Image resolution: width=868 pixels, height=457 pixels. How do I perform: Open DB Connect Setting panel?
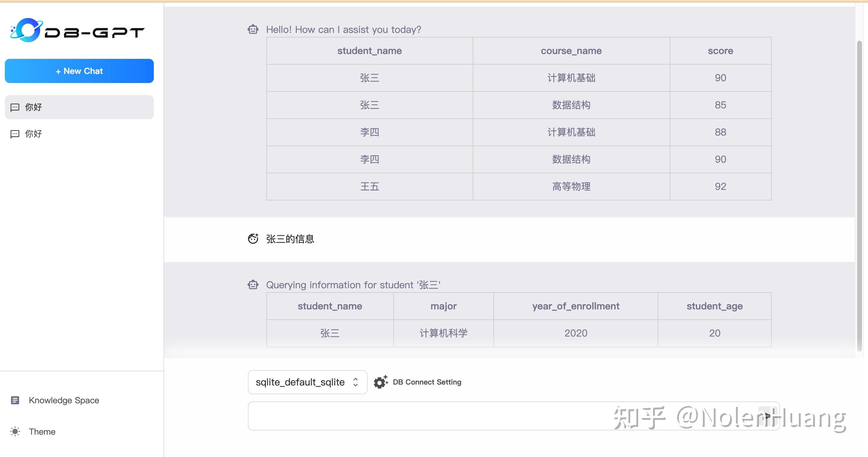(x=426, y=382)
